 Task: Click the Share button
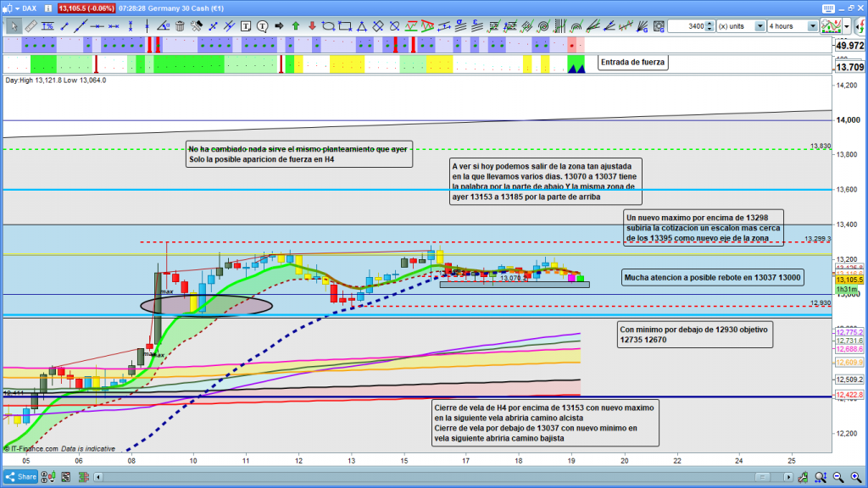tap(21, 477)
